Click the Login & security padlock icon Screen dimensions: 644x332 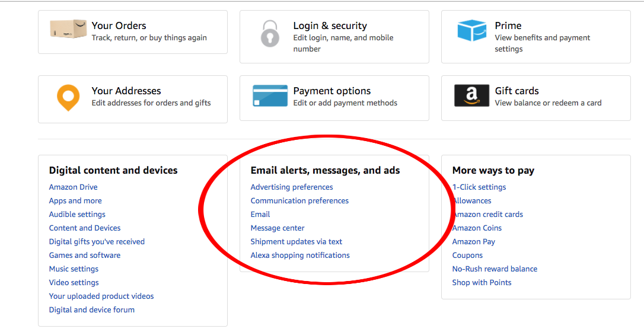coord(270,33)
